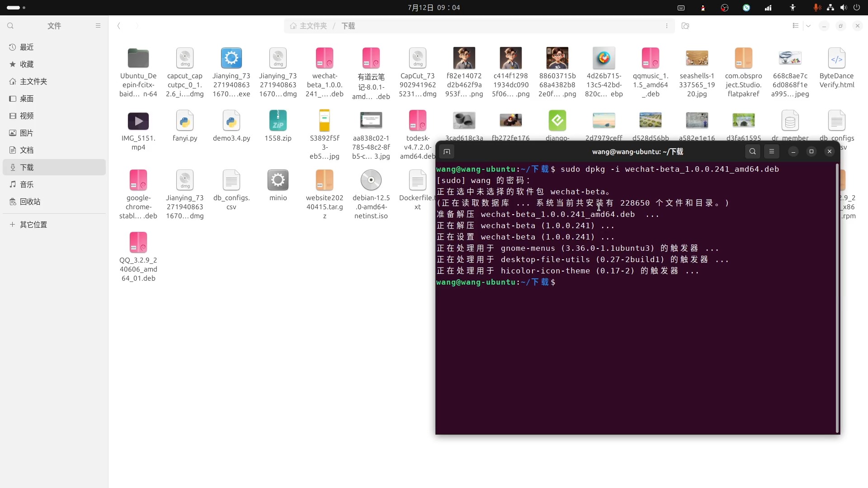This screenshot has height=488, width=868.
Task: Click the folder search icon in Files toolbar
Action: 685,26
